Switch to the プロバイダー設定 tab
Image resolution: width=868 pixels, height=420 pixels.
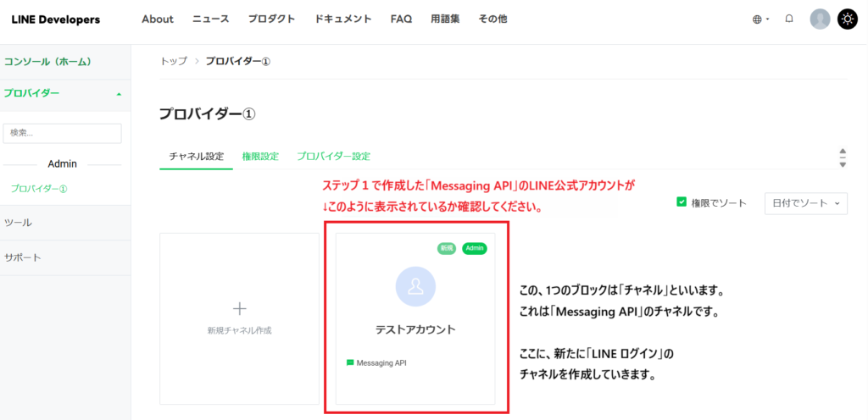[333, 157]
